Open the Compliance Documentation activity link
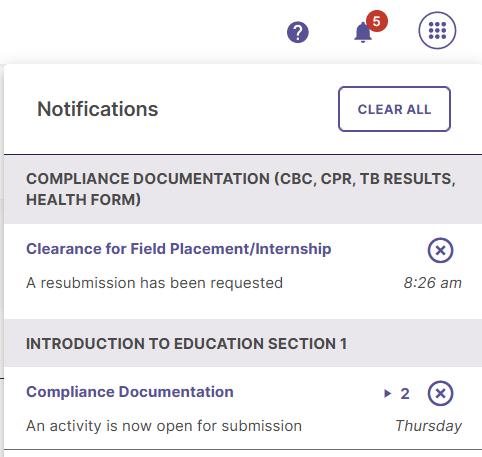The image size is (482, 457). (130, 392)
